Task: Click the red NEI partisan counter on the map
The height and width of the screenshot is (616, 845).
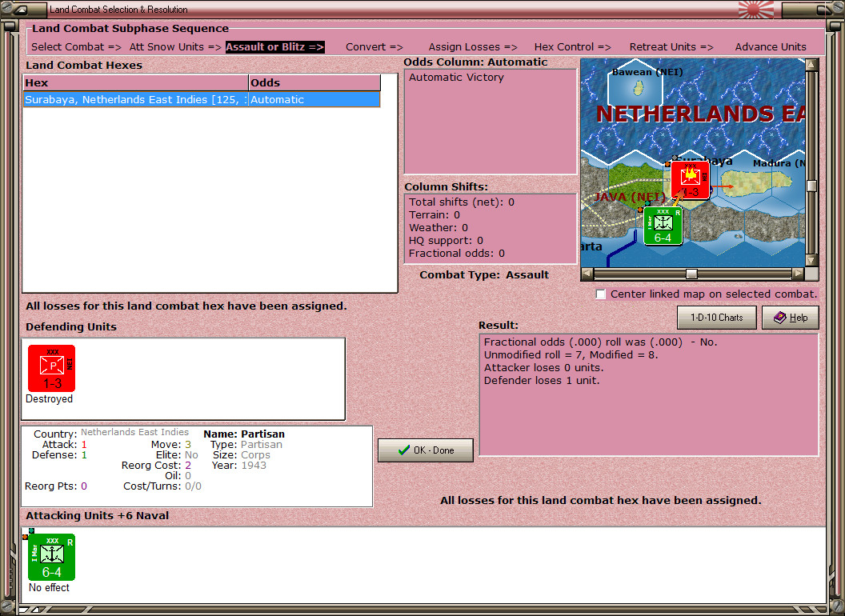Action: click(690, 180)
